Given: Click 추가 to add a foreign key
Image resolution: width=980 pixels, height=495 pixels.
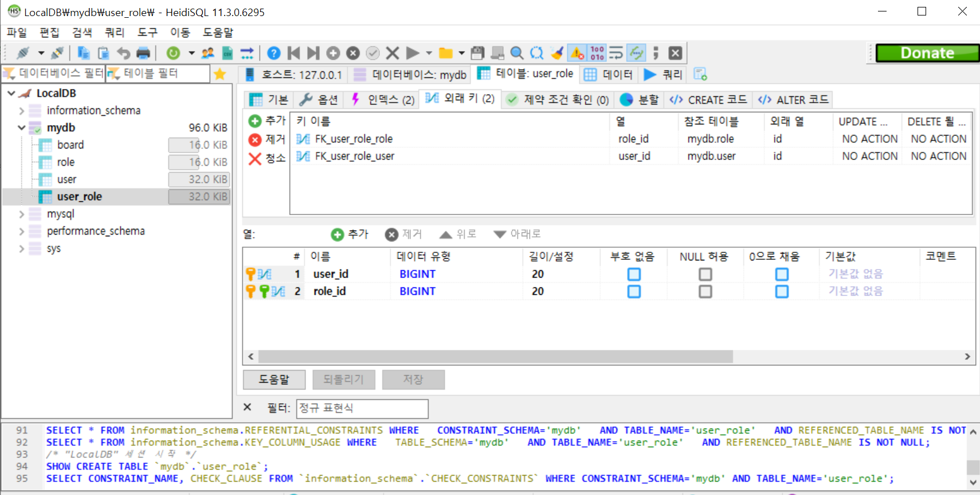Looking at the screenshot, I should (x=267, y=121).
